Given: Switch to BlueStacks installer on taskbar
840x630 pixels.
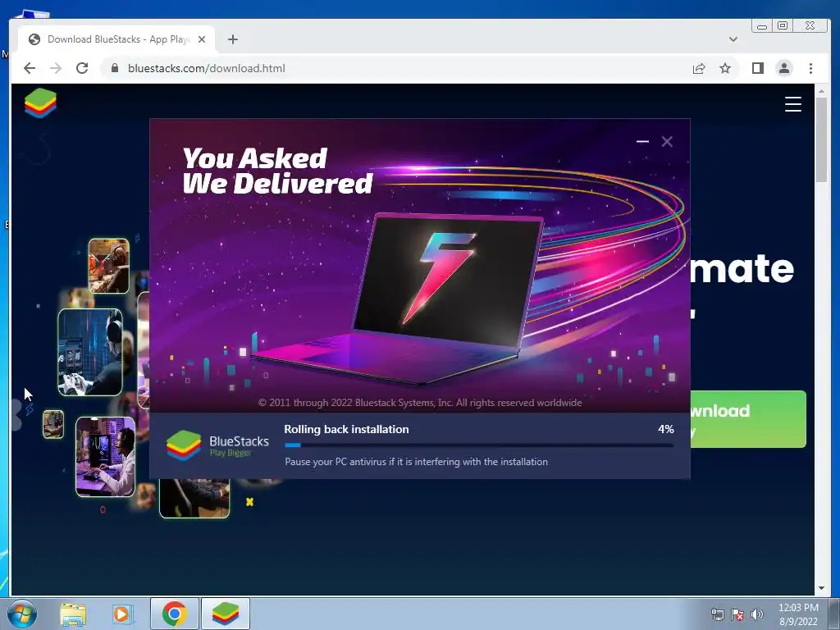Looking at the screenshot, I should click(x=225, y=614).
